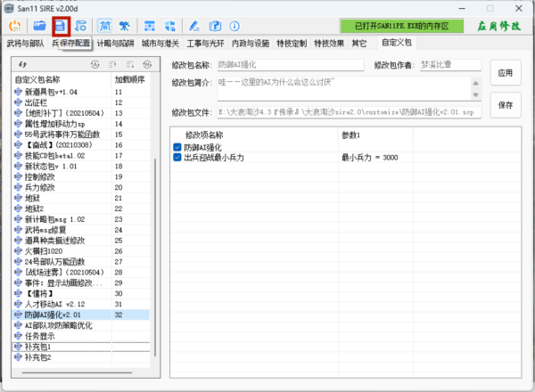535x392 pixels.
Task: Open the 内政与设施 tab
Action: coord(251,44)
